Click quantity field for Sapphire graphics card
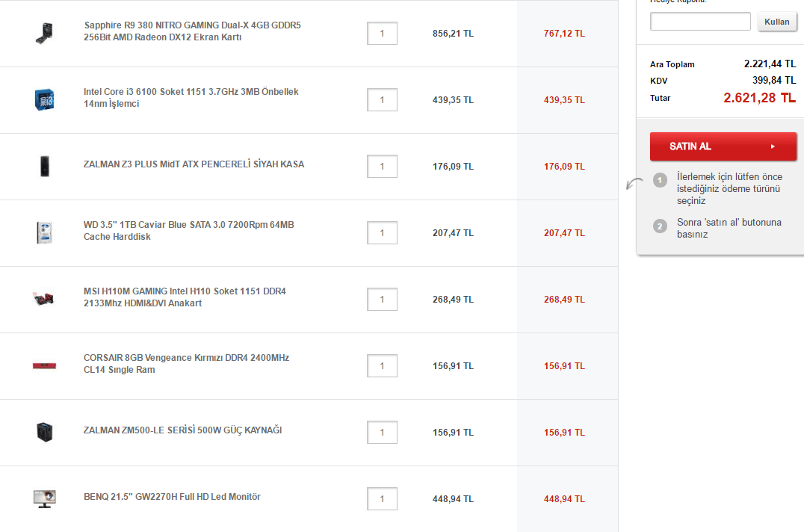The width and height of the screenshot is (804, 532). (x=382, y=34)
